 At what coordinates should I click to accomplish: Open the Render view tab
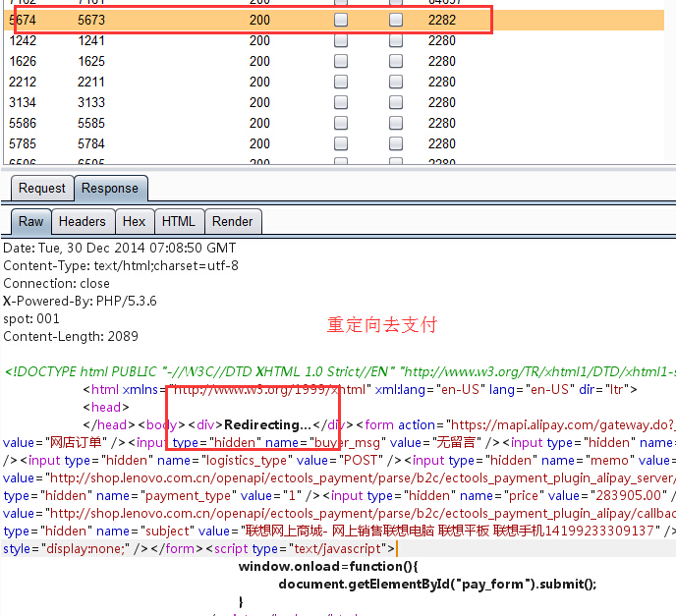click(x=232, y=222)
